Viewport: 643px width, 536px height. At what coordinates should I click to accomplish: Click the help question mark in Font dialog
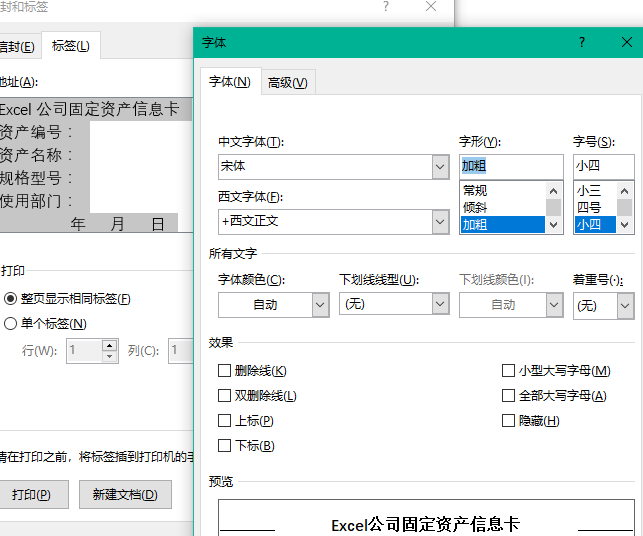pyautogui.click(x=582, y=42)
